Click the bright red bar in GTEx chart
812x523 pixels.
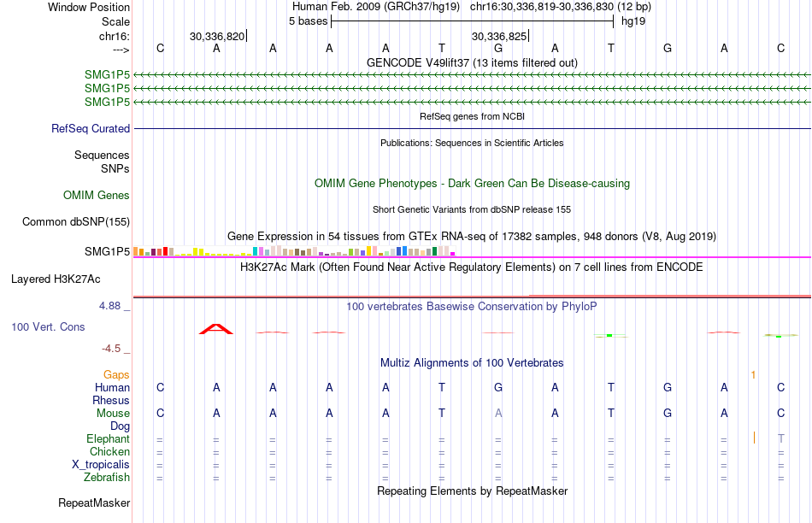(x=165, y=251)
